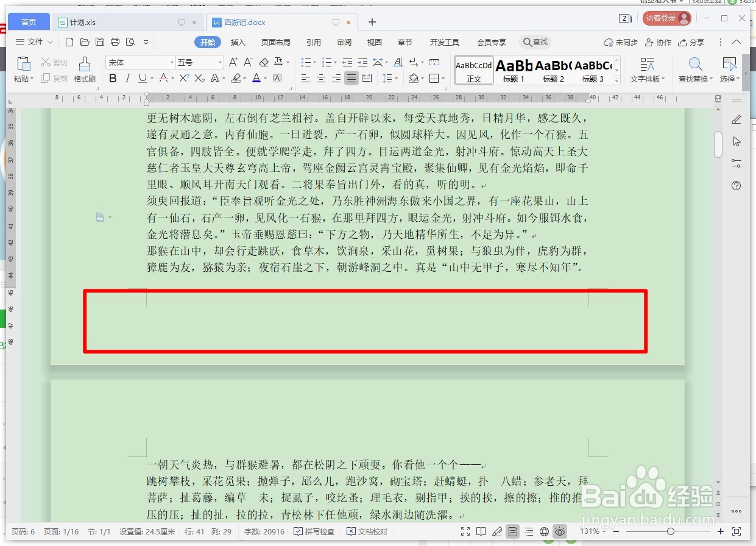756x546 pixels.
Task: Apply Heading 1 (标题 1) style
Action: (x=514, y=69)
